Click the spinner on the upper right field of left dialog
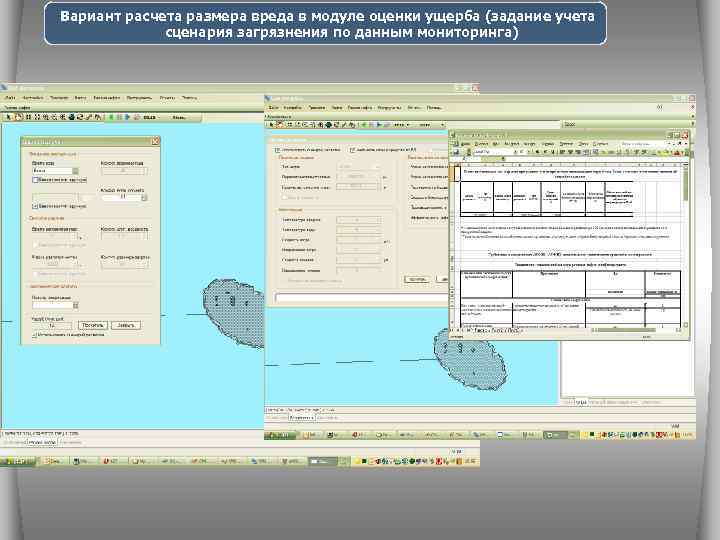 (144, 197)
